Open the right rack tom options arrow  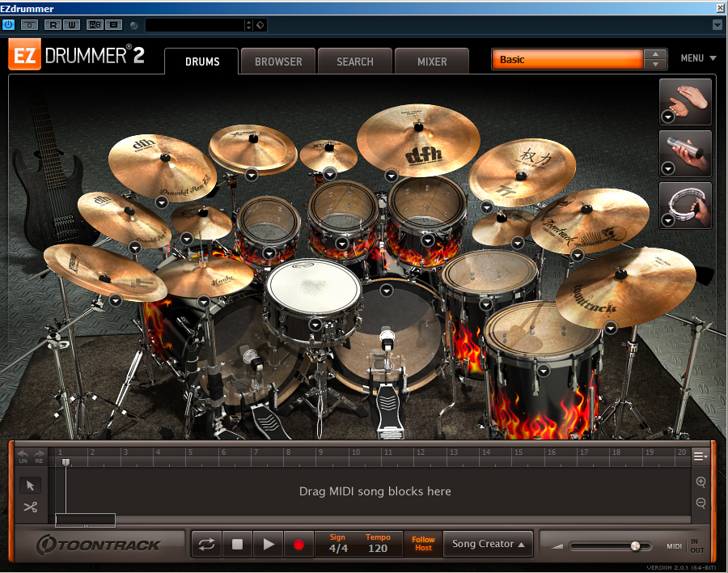click(428, 240)
